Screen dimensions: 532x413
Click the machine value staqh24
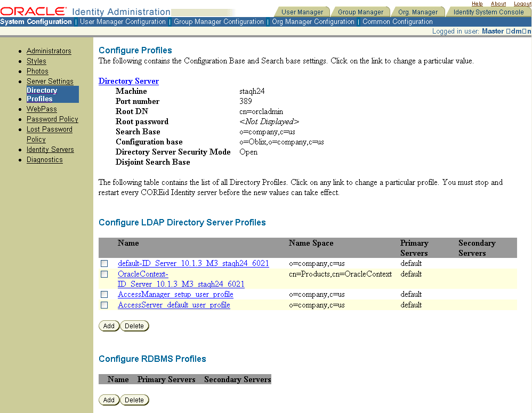click(x=252, y=91)
